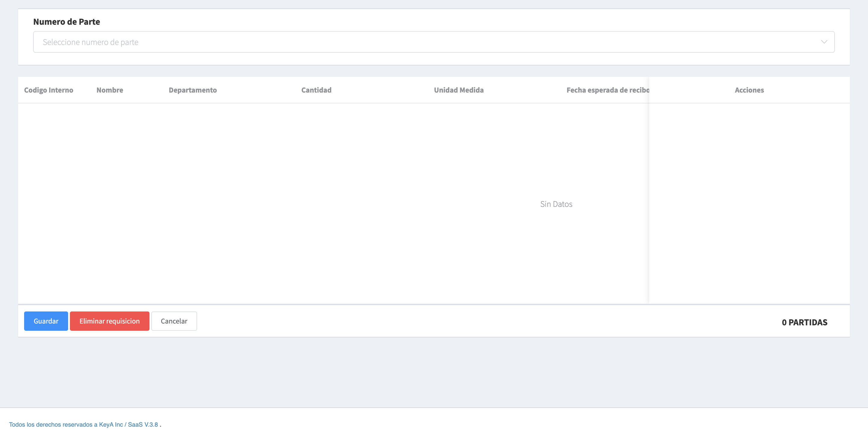This screenshot has height=439, width=868.
Task: Click Fecha esperada de recibo header
Action: pos(607,90)
